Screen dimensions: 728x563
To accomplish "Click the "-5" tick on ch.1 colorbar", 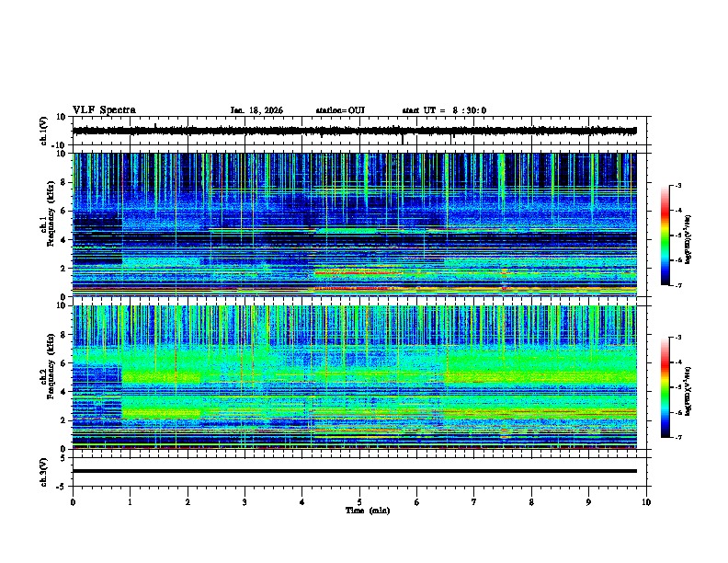I will [677, 236].
